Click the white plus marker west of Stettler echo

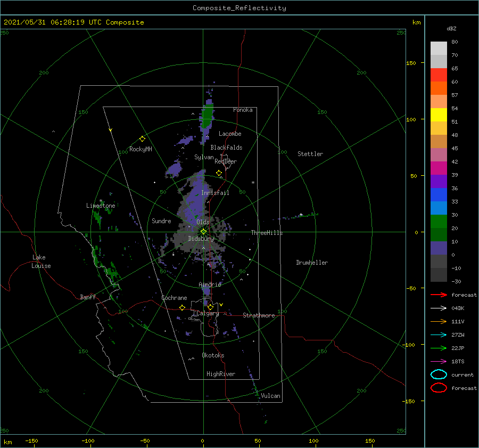[301, 214]
